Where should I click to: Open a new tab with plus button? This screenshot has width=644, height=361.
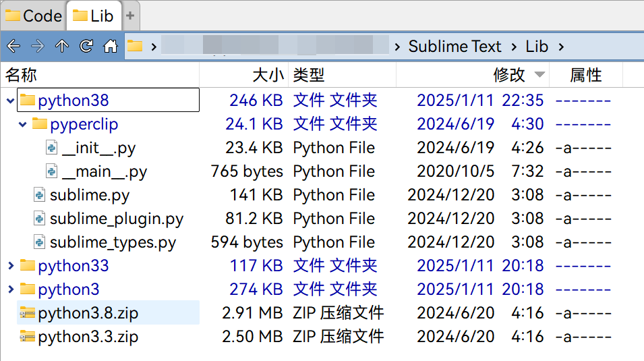[x=130, y=16]
